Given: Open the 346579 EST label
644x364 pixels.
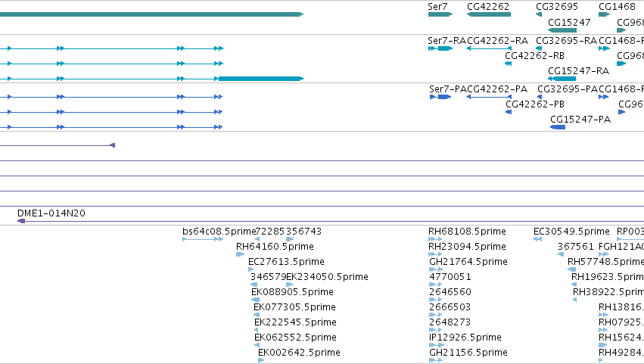Looking at the screenshot, I should point(268,277).
